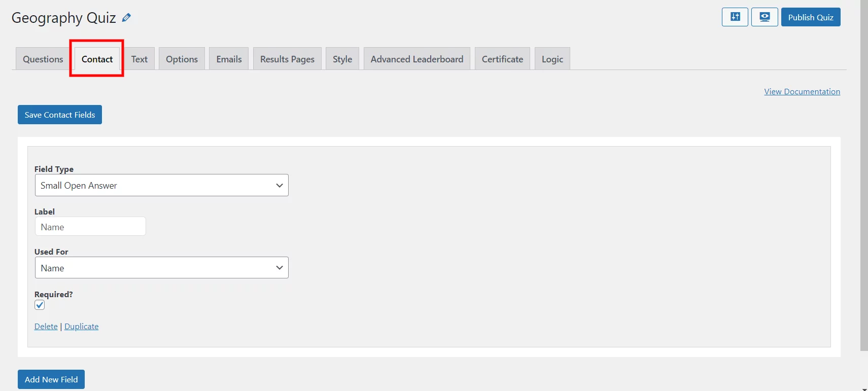Click the preview quiz eye-monitor icon
868x391 pixels.
765,17
